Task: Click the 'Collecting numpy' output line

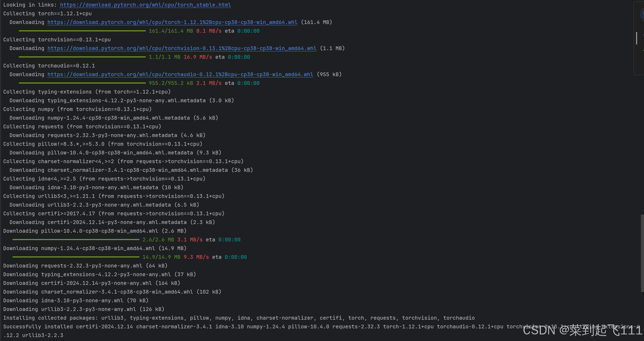Action: (77, 109)
